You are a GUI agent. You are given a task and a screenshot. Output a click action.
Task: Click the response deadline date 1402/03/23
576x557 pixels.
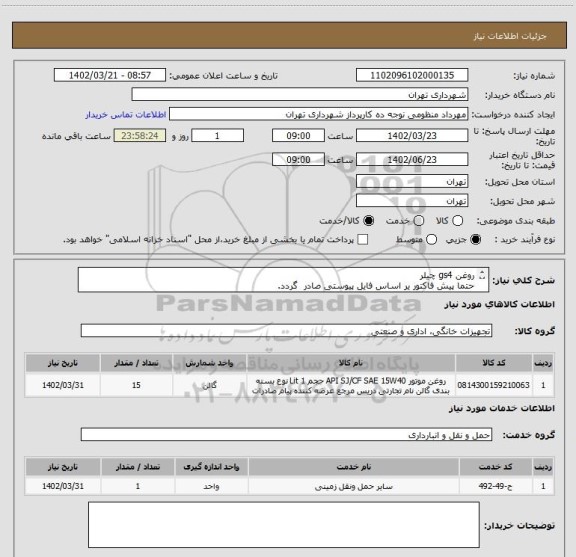412,136
